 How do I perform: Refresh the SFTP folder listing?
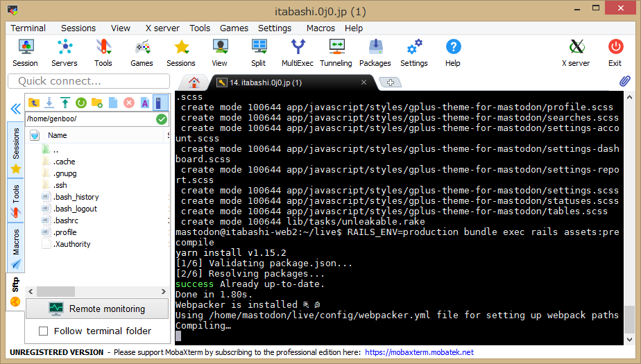[80, 103]
